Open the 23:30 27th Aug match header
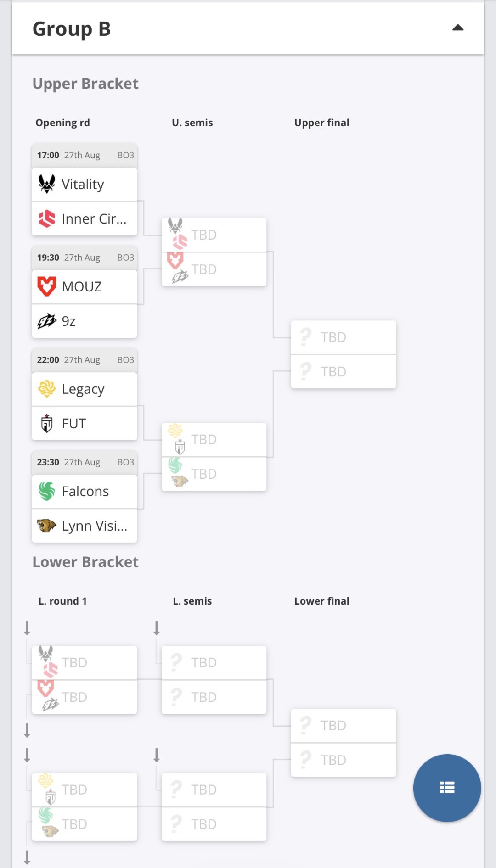The width and height of the screenshot is (496, 868). (85, 462)
